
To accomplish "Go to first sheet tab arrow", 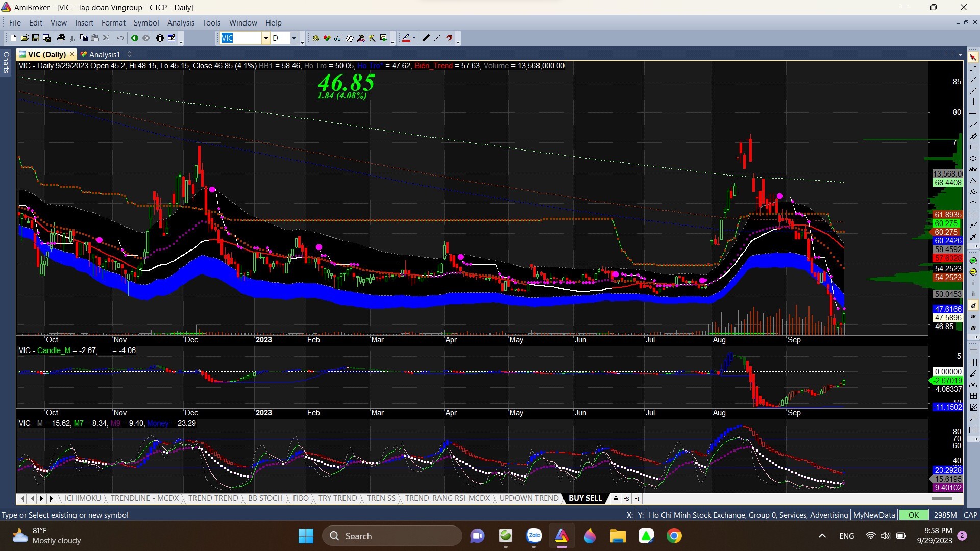I will [x=22, y=498].
